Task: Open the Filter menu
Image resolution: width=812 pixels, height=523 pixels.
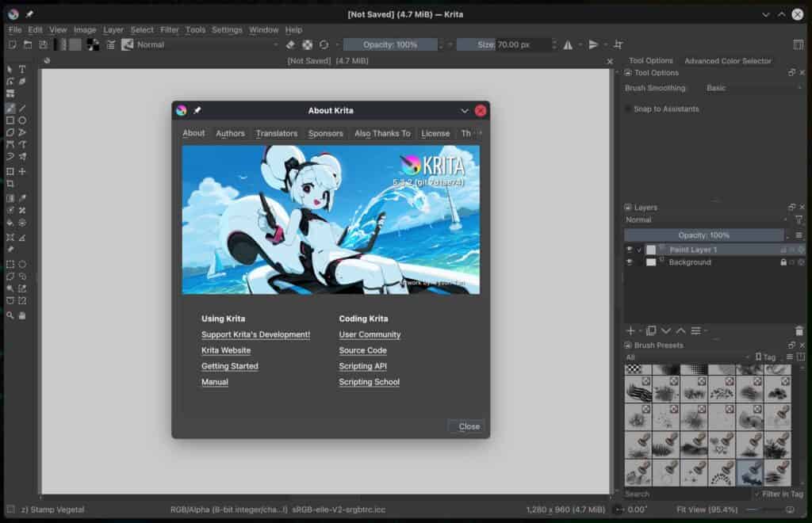Action: [170, 30]
